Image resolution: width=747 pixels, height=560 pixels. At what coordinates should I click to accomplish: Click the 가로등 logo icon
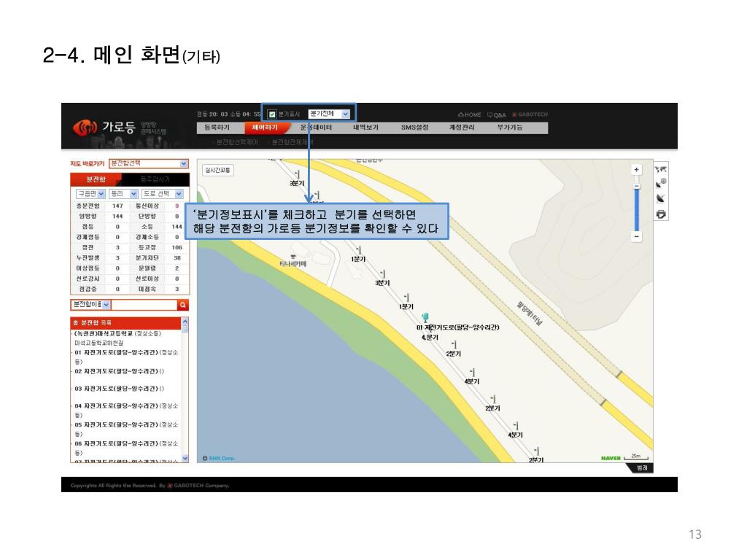tap(85, 128)
